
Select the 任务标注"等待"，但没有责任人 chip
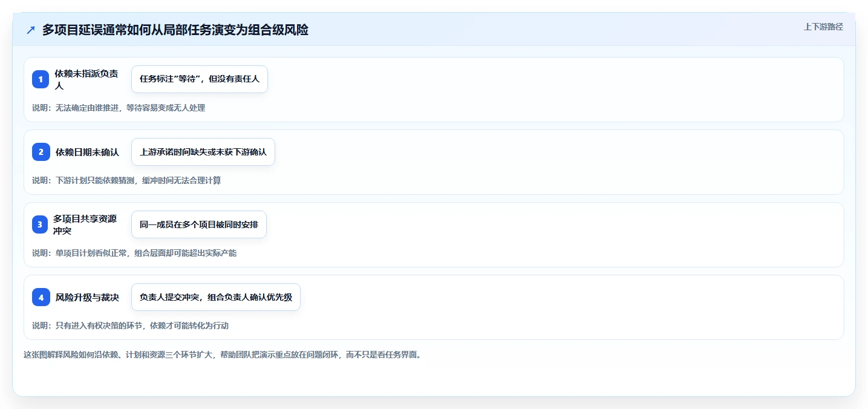[x=200, y=79]
